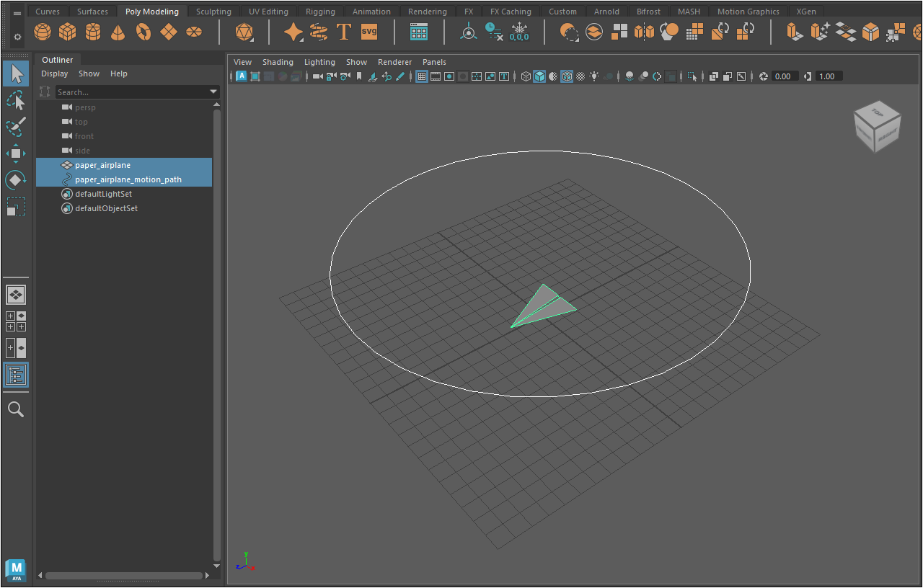Select the Rotate tool in the toolbox
This screenshot has width=923, height=588.
16,179
